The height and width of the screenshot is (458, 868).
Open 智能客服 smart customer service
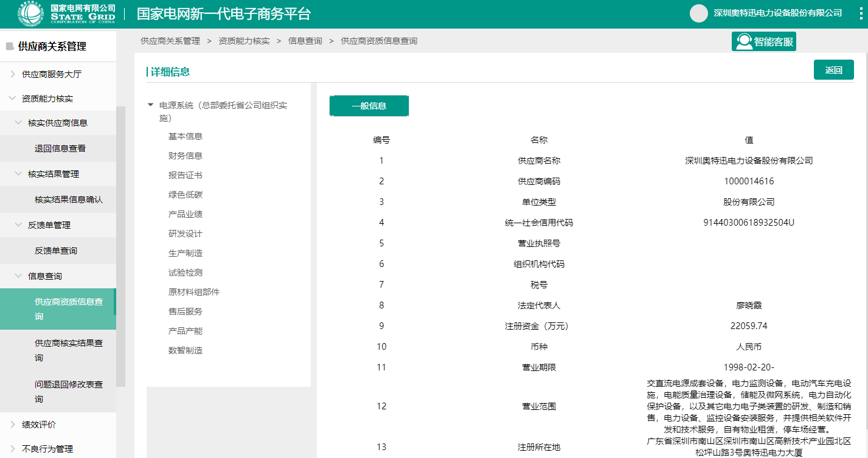(x=763, y=41)
